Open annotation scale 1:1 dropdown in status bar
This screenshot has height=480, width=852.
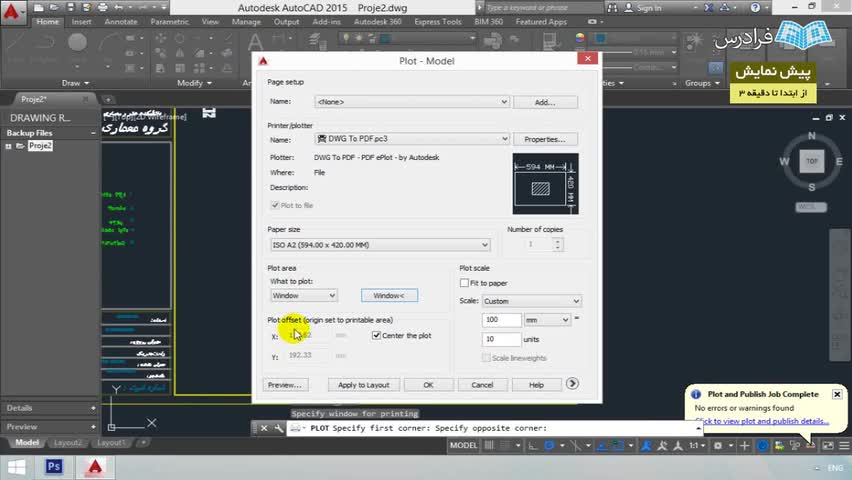[x=697, y=445]
